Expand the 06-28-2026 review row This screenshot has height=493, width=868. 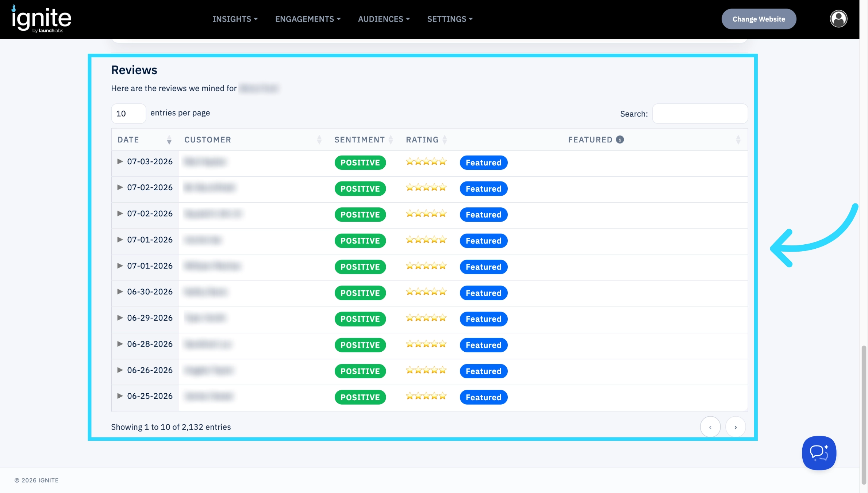click(120, 344)
